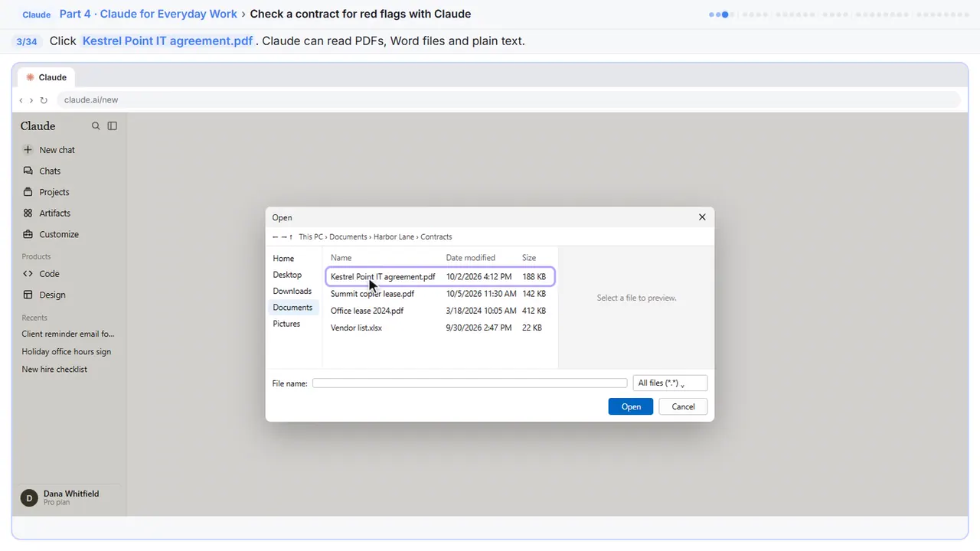Go back using the Open dialog's left arrow
Screen dimensions: 980x551
[x=275, y=237]
